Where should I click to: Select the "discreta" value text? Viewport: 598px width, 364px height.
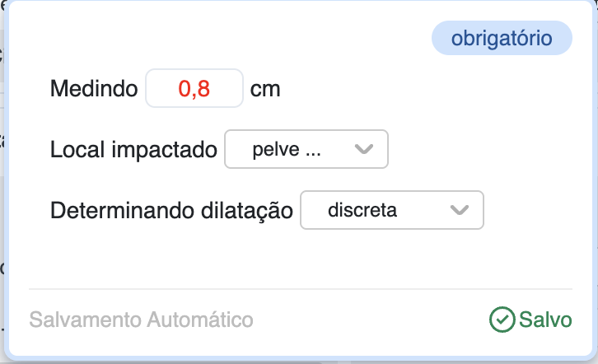(x=362, y=210)
